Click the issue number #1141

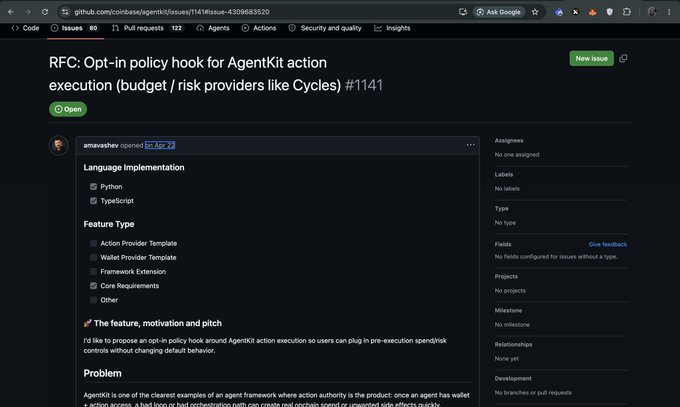pyautogui.click(x=364, y=85)
